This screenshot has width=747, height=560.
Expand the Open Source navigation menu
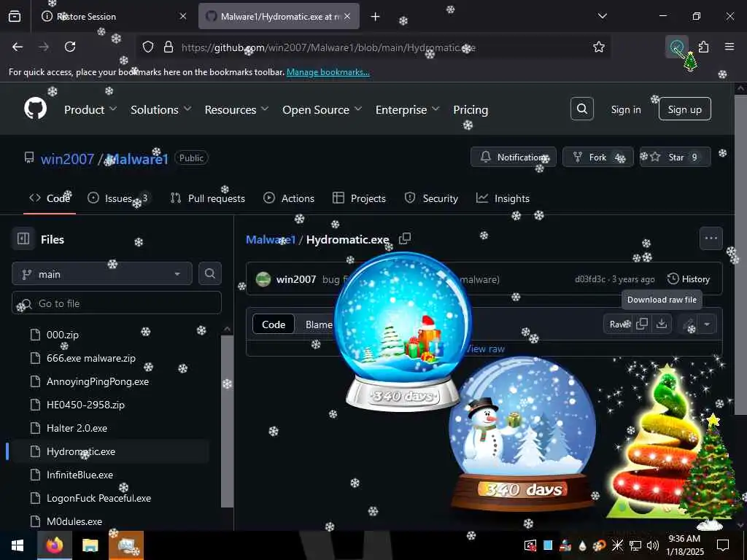322,109
